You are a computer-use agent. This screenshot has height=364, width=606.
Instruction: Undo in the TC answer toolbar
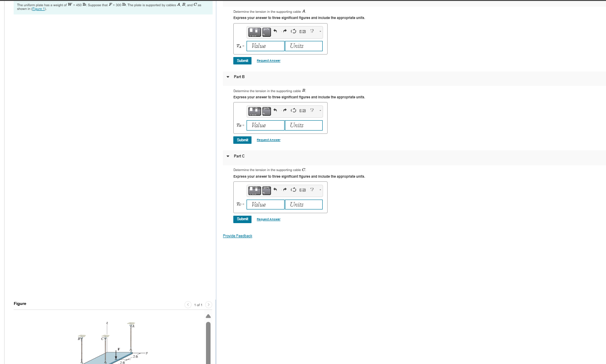coord(275,190)
